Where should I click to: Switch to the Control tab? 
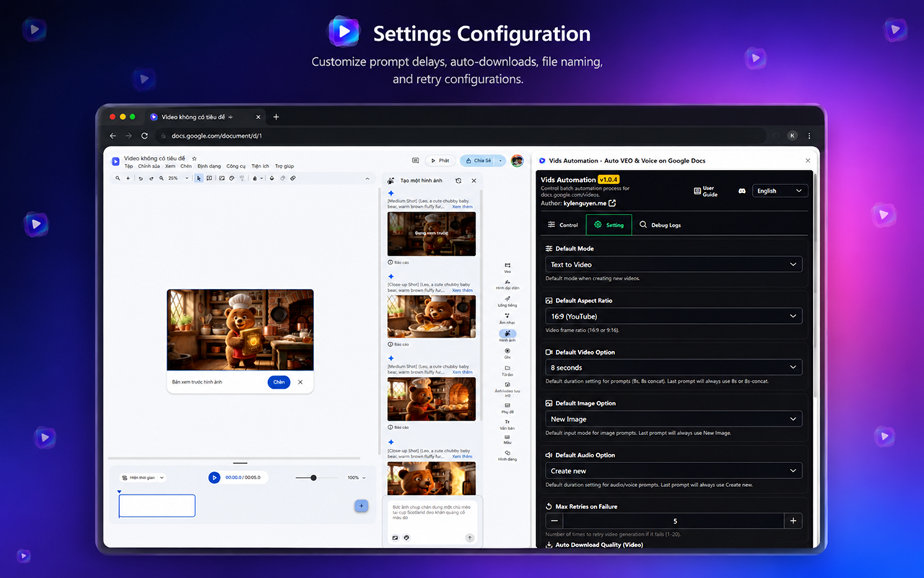[563, 225]
